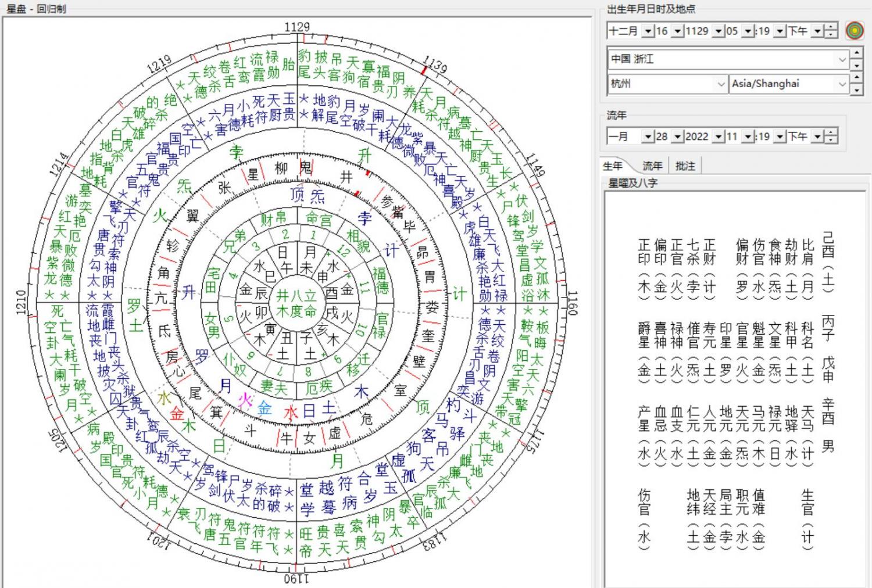Viewport: 872px width, 588px height.
Task: Select the 田宅 palace label in chart
Action: (213, 280)
